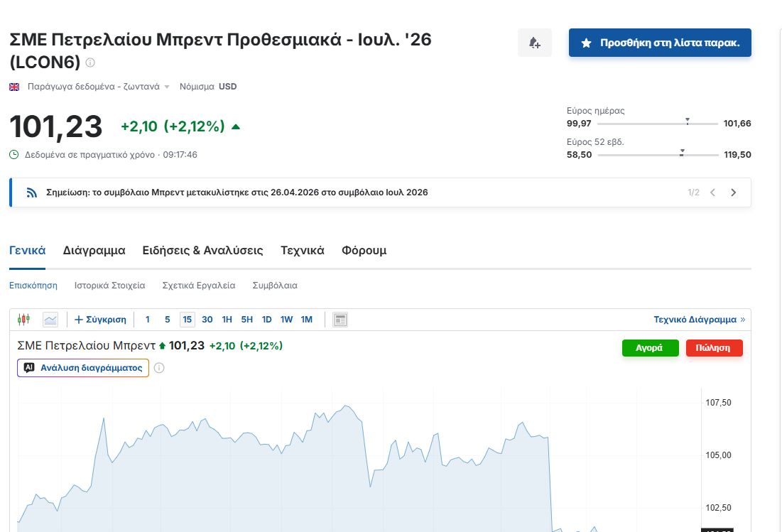The height and width of the screenshot is (532, 782).
Task: Select the 15 minute interval
Action: 188,320
